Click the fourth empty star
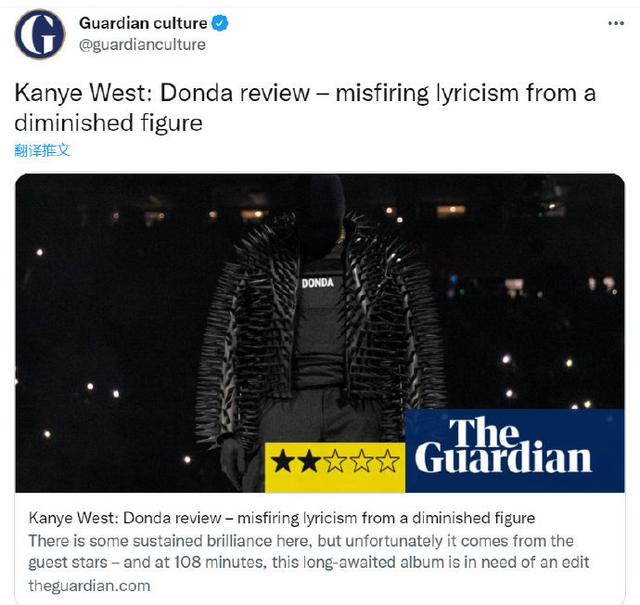This screenshot has height=605, width=640. [361, 461]
